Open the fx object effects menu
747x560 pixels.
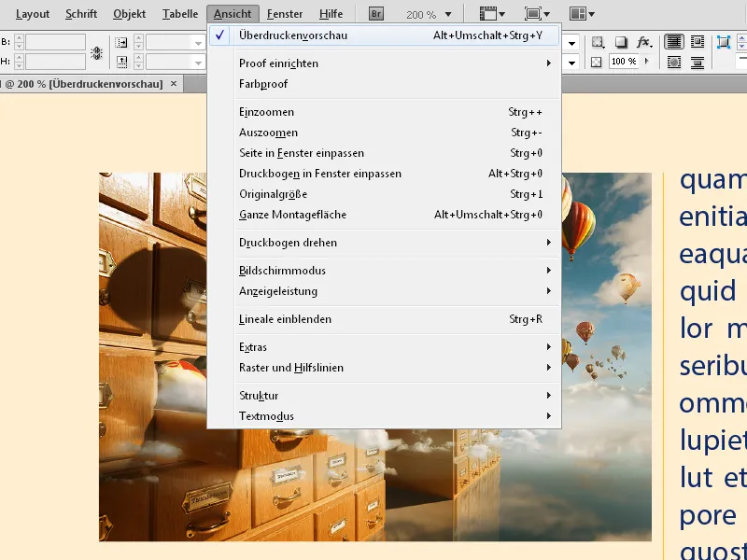click(x=643, y=42)
